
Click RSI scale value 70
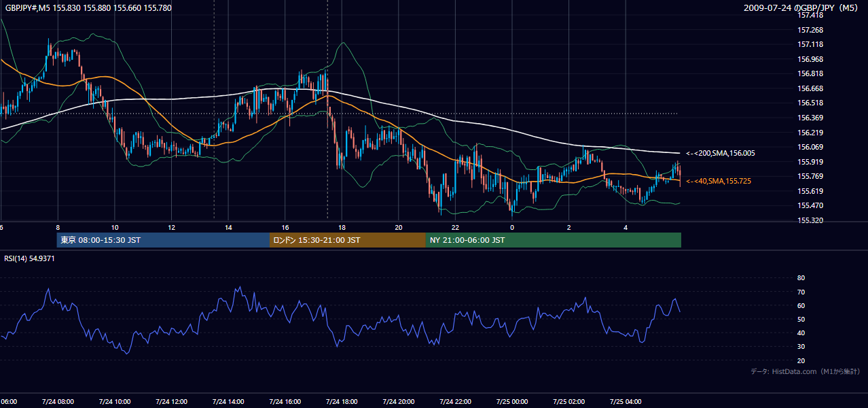pyautogui.click(x=801, y=292)
